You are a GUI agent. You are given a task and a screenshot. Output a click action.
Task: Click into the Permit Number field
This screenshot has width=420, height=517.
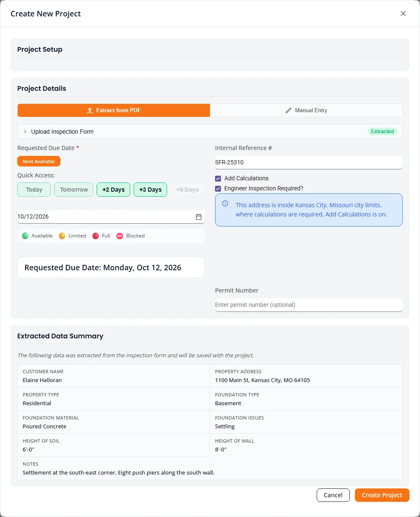(x=309, y=305)
